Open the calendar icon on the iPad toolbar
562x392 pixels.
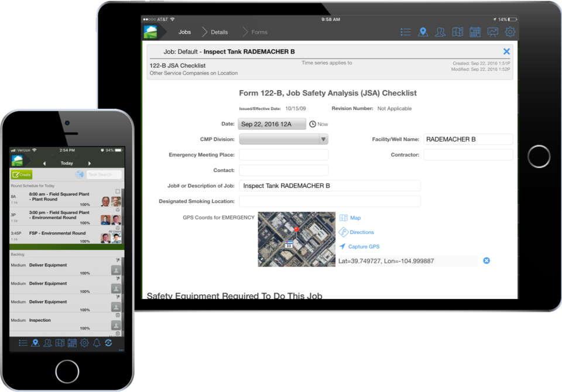pos(475,32)
